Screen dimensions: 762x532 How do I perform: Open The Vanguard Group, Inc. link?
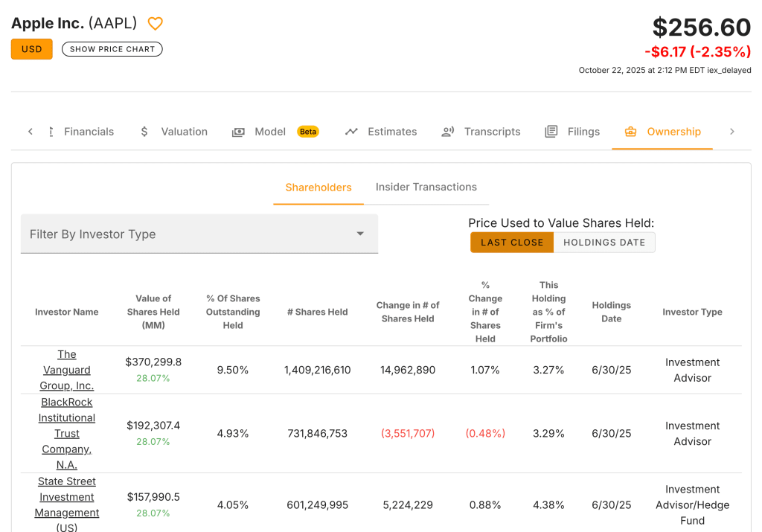coord(66,370)
